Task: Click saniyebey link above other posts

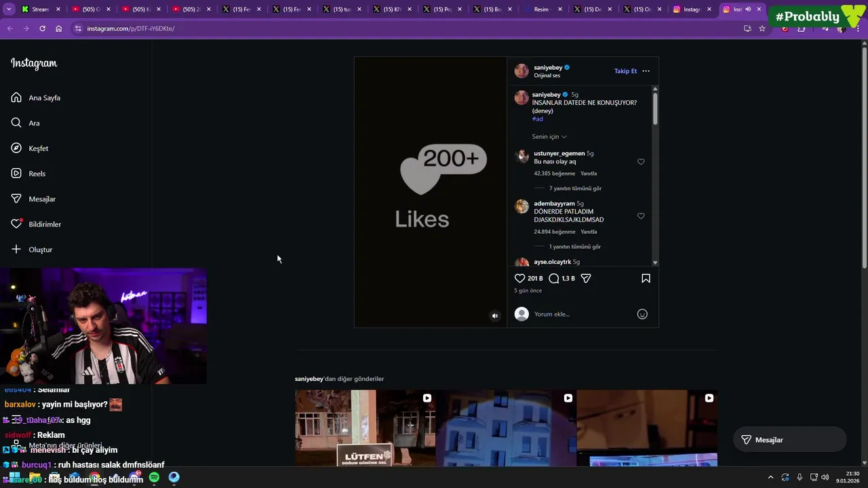Action: [309, 379]
